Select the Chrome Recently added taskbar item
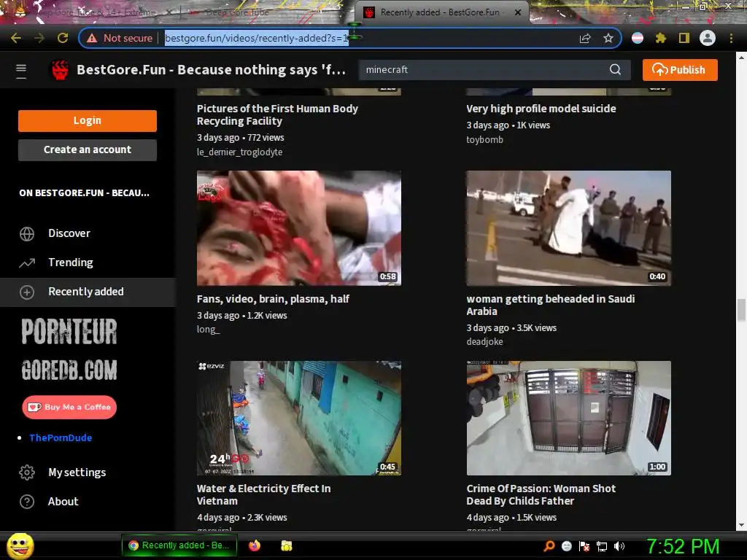Viewport: 747px width, 560px height. [x=179, y=545]
